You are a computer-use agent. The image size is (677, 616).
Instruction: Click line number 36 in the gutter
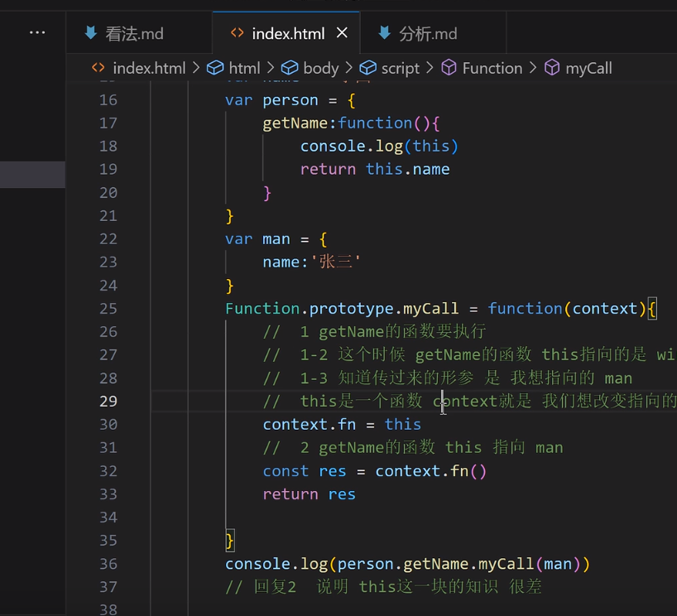pyautogui.click(x=108, y=564)
